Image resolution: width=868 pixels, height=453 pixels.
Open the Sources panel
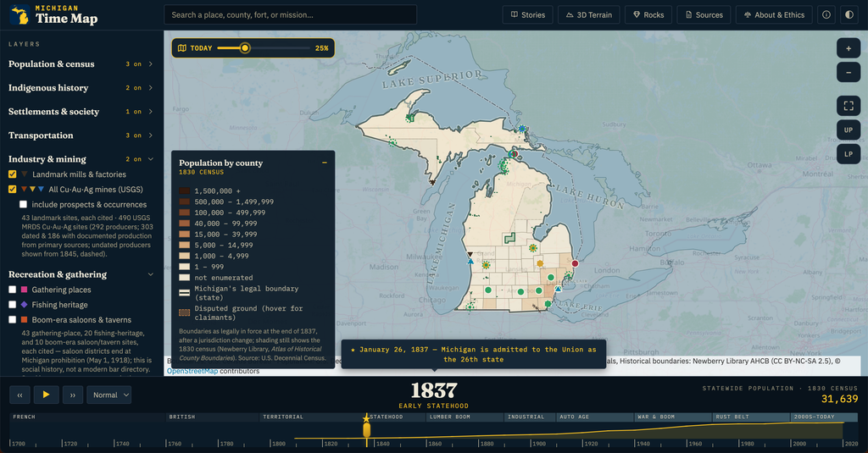point(704,15)
